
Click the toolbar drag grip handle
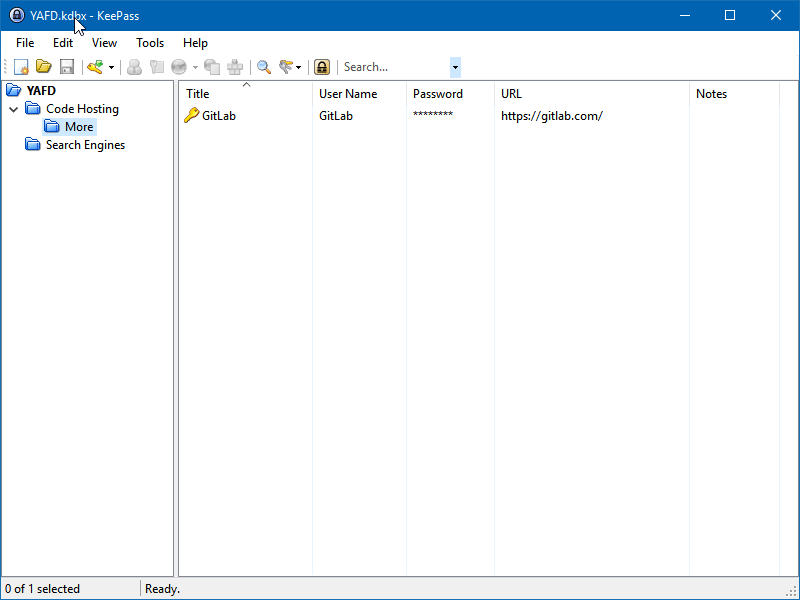tap(6, 67)
